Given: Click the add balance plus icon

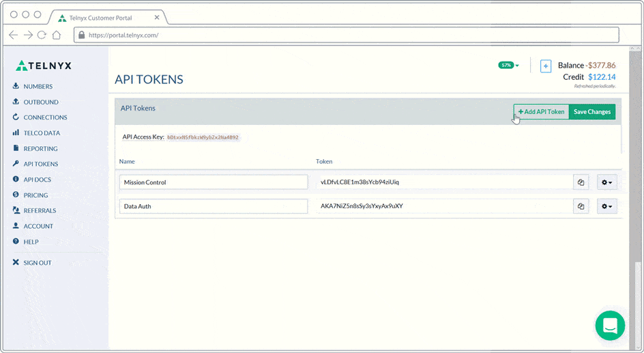Looking at the screenshot, I should [546, 66].
